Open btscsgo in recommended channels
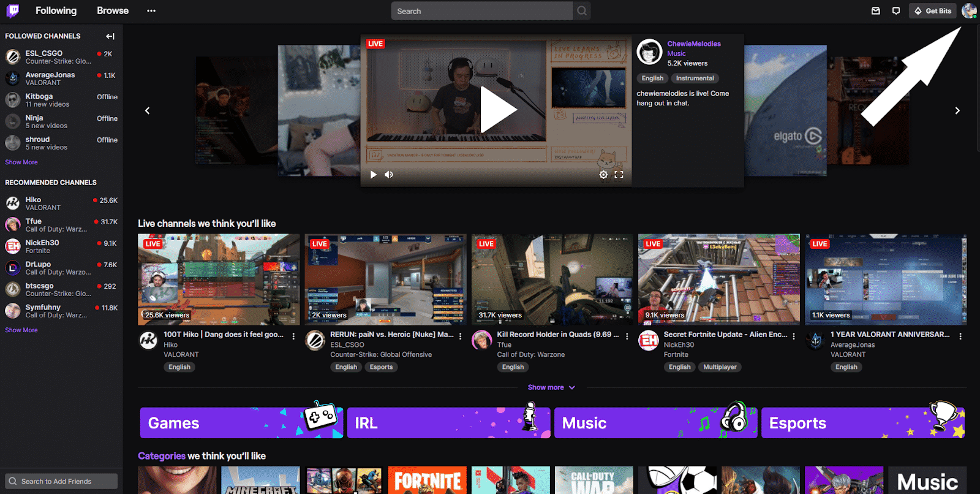Viewport: 980px width, 494px height. click(61, 289)
